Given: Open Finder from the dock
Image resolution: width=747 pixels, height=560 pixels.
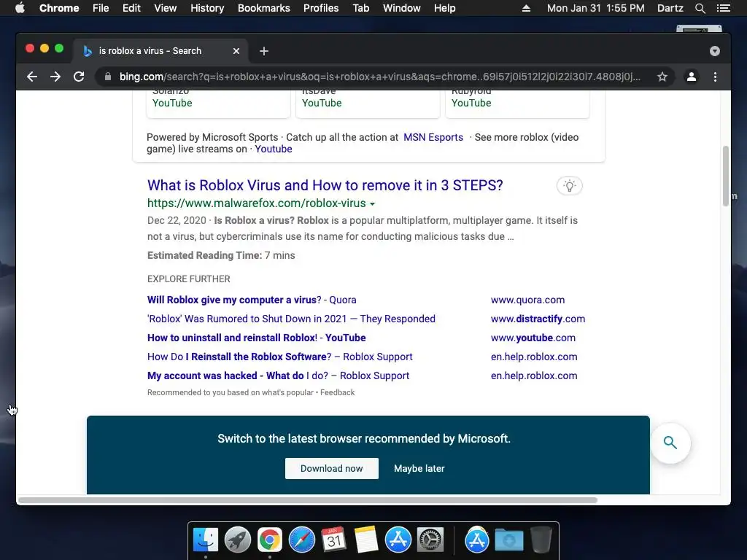Looking at the screenshot, I should [x=206, y=540].
